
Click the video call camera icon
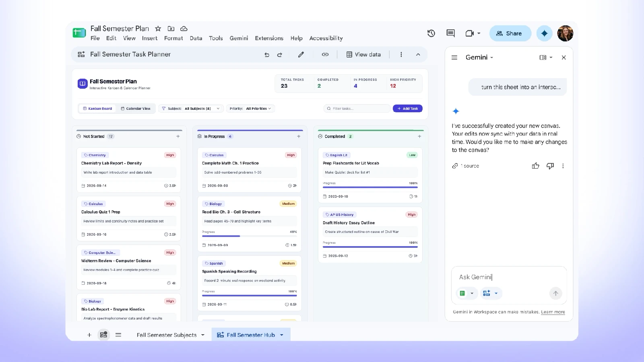pyautogui.click(x=469, y=33)
